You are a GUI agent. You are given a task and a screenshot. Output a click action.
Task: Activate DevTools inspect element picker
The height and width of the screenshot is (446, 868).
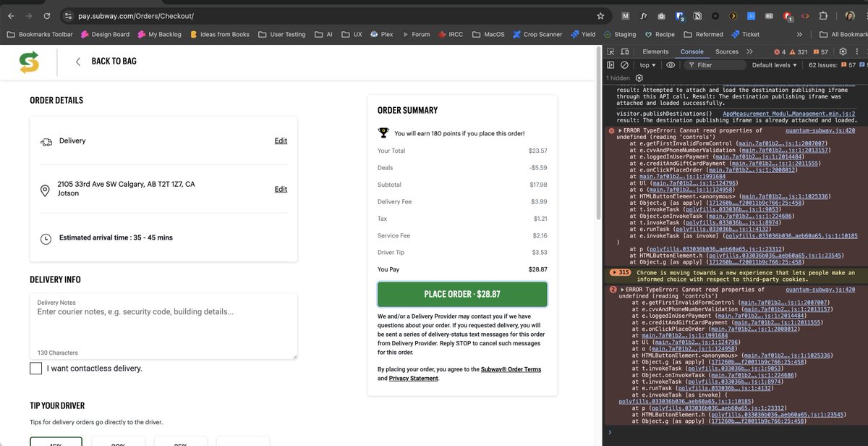coord(611,51)
